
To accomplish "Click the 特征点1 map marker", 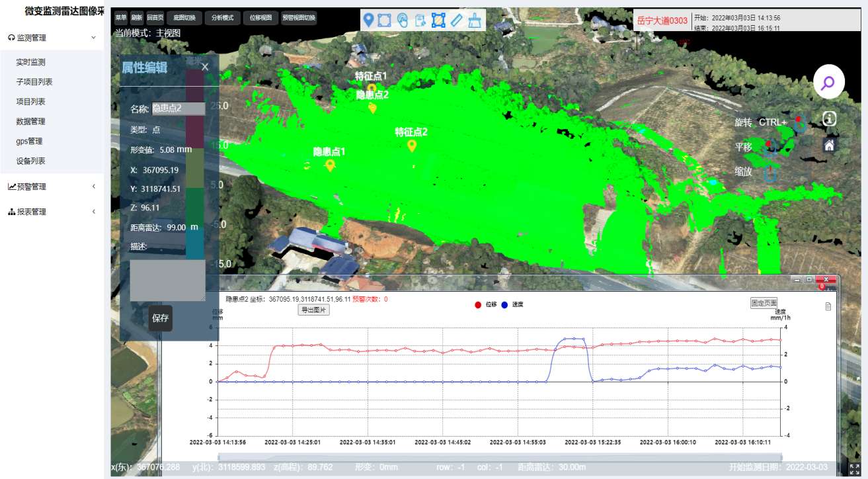I will pos(372,87).
